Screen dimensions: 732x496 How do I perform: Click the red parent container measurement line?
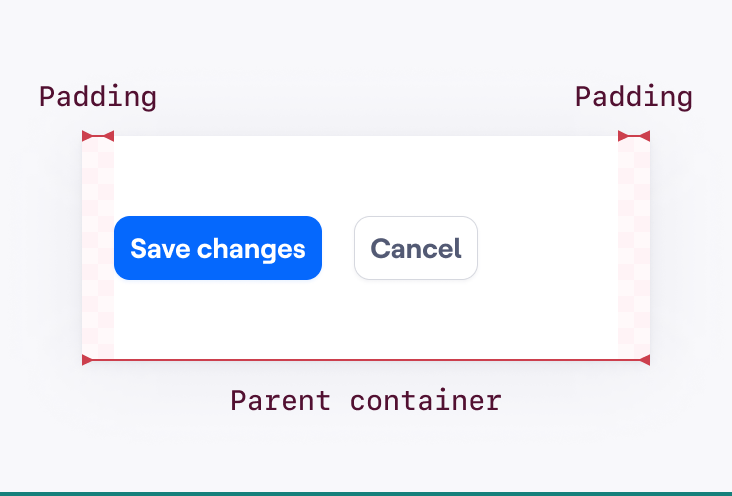[366, 360]
